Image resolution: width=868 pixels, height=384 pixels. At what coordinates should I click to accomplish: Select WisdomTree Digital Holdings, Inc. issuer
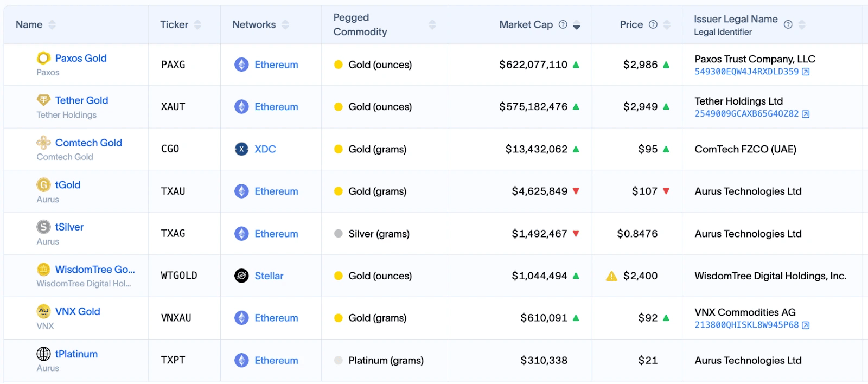click(770, 276)
